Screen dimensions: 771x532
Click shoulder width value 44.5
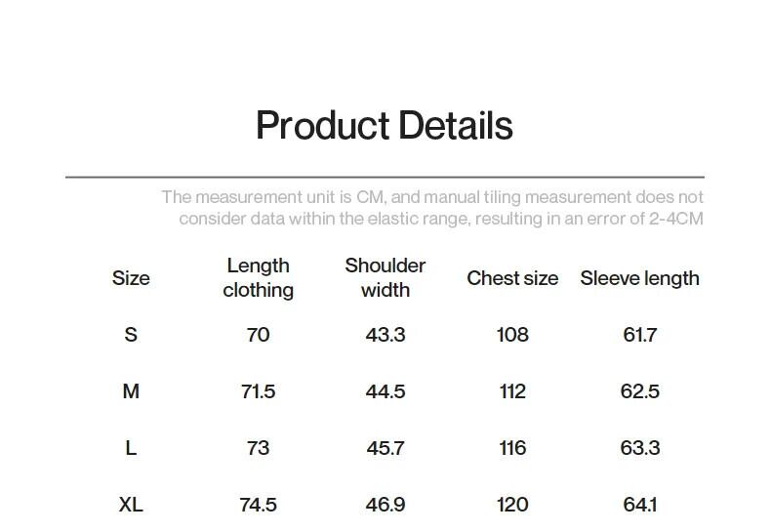coord(385,391)
